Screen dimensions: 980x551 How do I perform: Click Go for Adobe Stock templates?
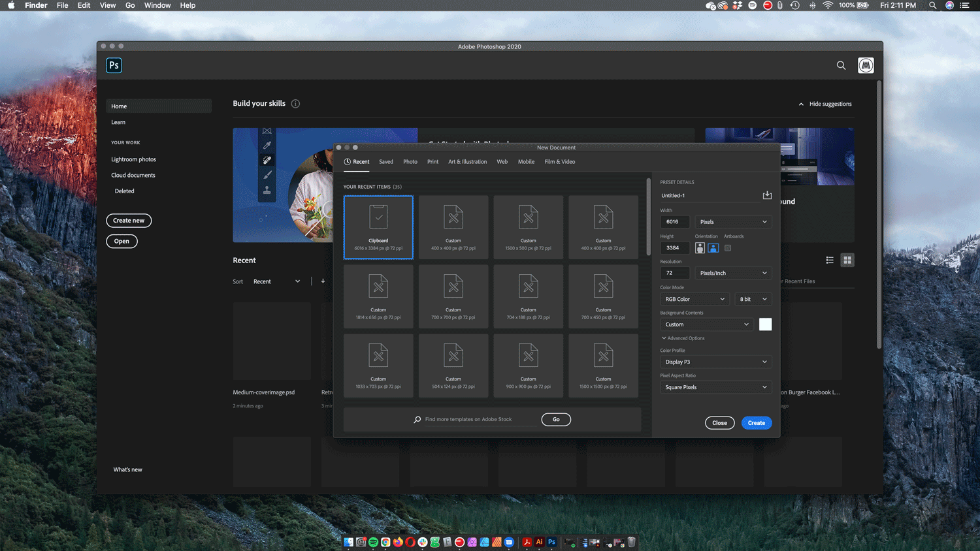tap(556, 419)
